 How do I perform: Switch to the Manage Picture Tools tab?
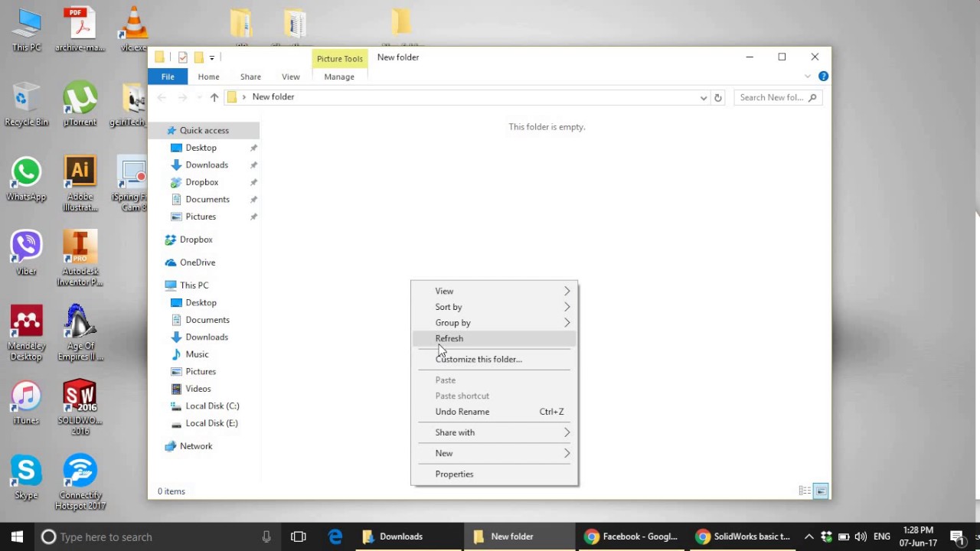(x=339, y=77)
